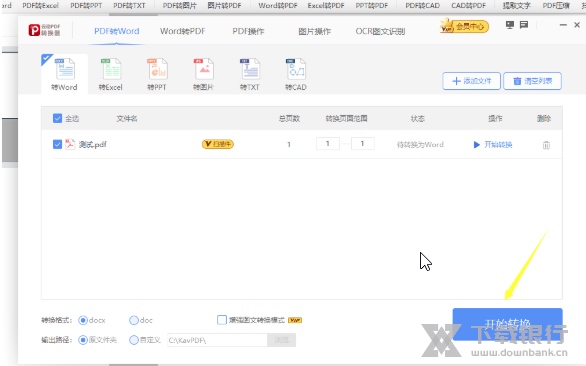Click the 清空列表 button
586x366 pixels.
click(x=533, y=81)
